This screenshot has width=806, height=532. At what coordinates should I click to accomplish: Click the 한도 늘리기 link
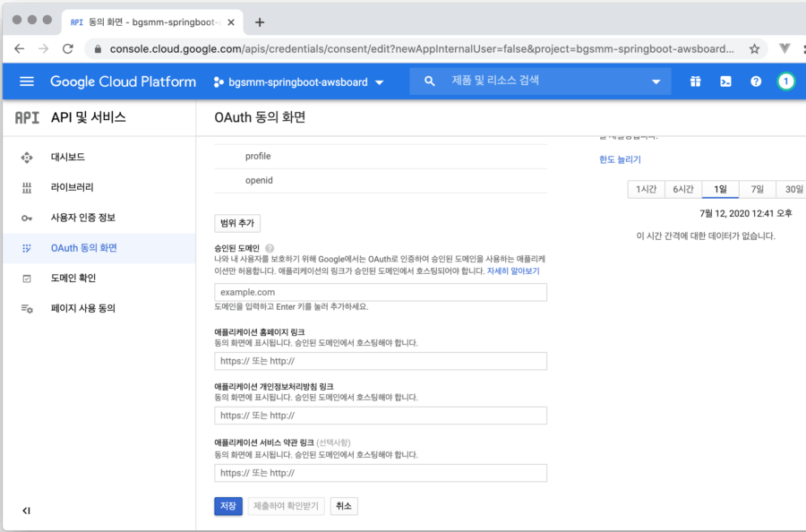coord(620,159)
